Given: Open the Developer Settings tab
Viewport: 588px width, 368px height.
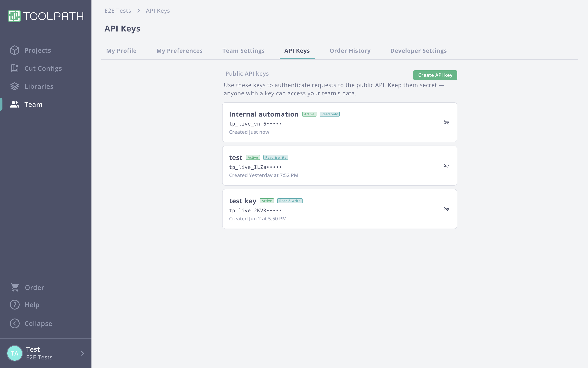Looking at the screenshot, I should pyautogui.click(x=418, y=51).
